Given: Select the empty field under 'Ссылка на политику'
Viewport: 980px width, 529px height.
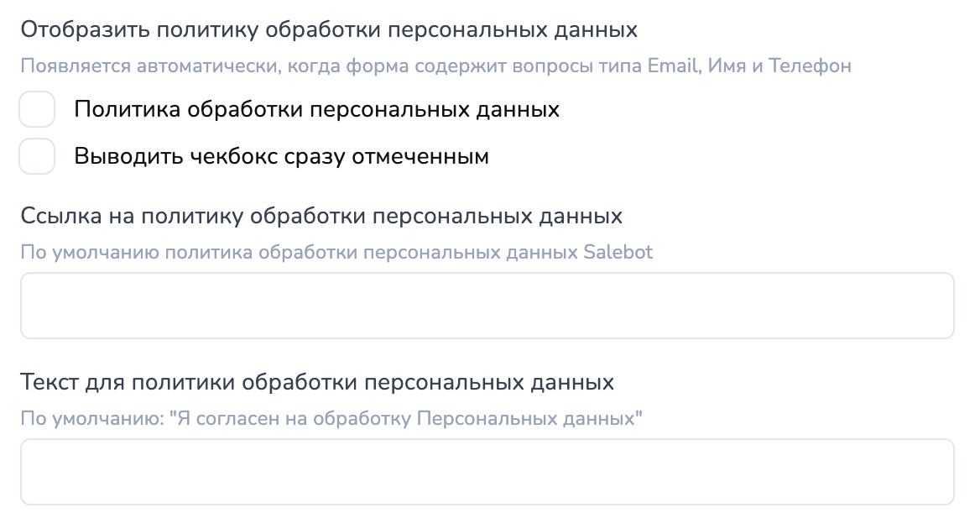Looking at the screenshot, I should click(487, 306).
